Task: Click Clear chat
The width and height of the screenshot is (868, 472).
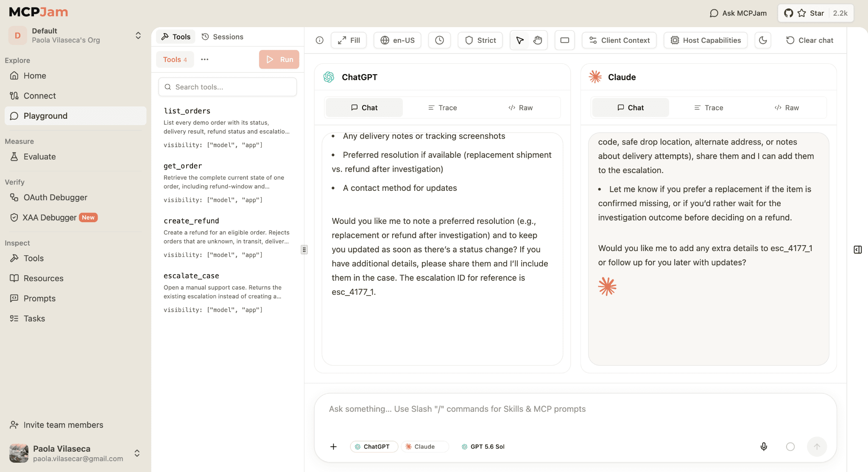Action: click(810, 40)
